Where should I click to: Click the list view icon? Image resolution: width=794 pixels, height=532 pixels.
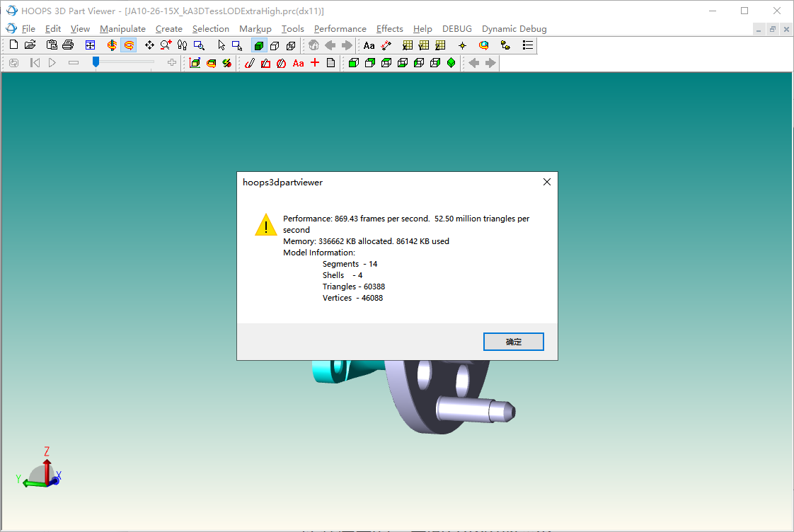coord(528,45)
